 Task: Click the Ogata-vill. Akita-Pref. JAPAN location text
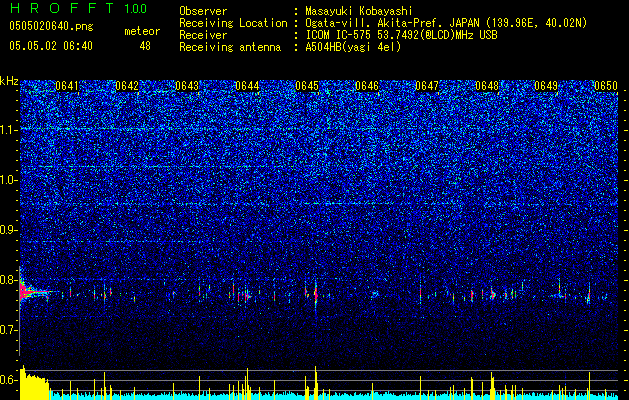click(446, 23)
